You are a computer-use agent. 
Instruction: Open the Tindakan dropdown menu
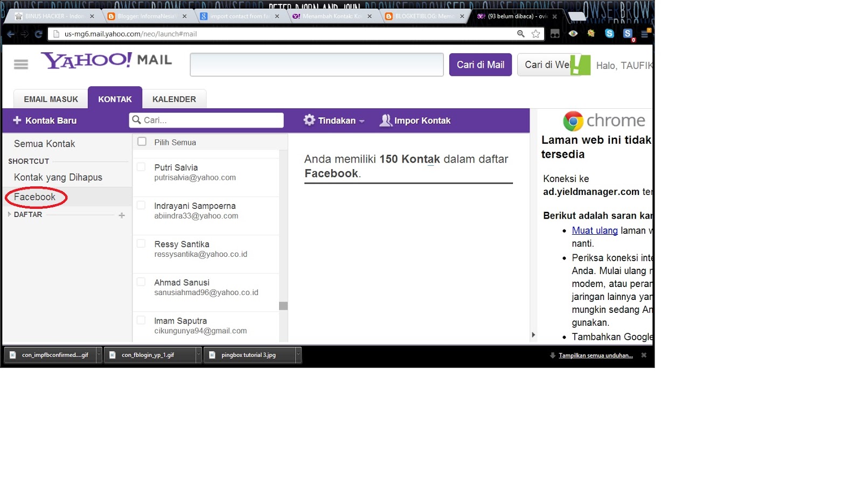pyautogui.click(x=334, y=121)
